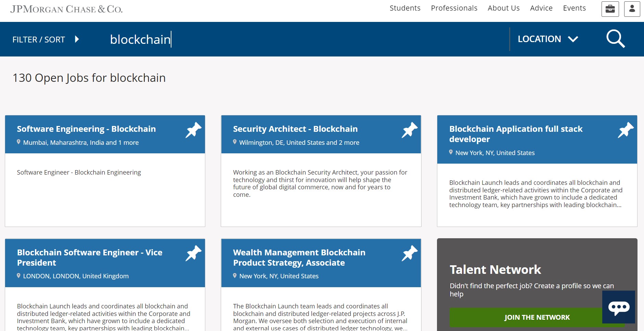Open the Events menu

pyautogui.click(x=574, y=8)
